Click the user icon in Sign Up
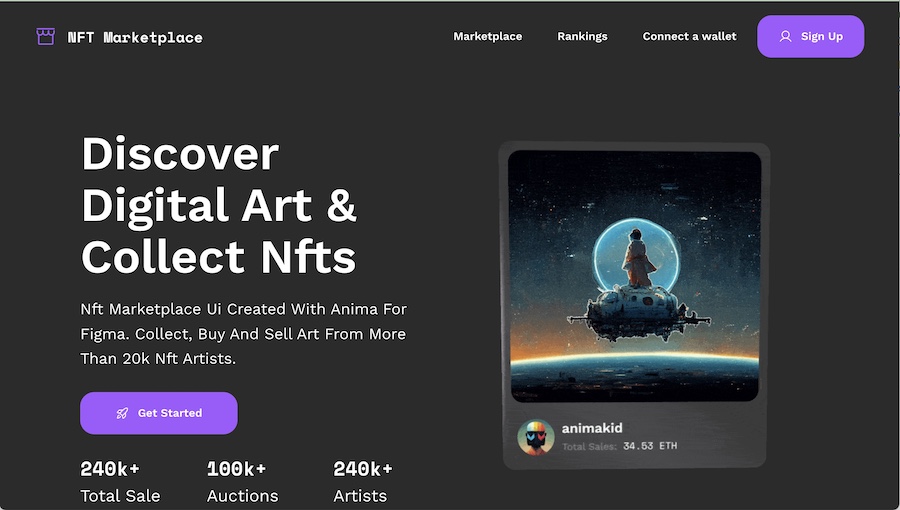This screenshot has height=510, width=900. (785, 37)
